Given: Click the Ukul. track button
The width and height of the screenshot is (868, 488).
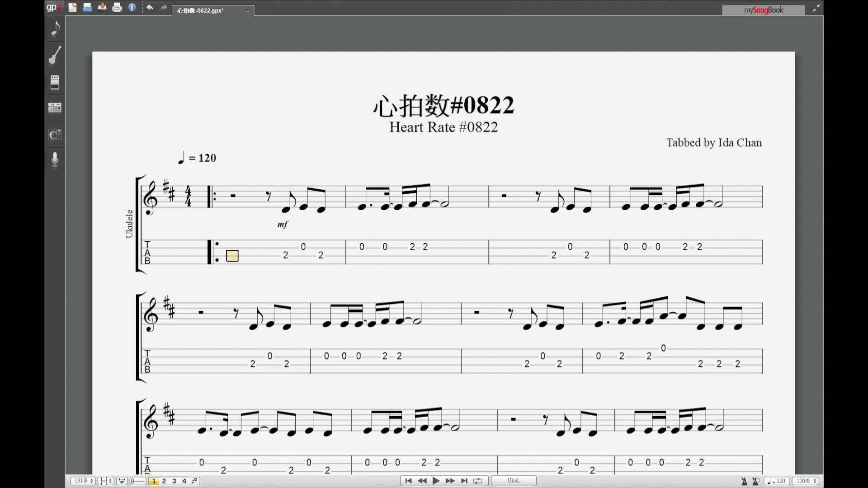Looking at the screenshot, I should (x=514, y=480).
